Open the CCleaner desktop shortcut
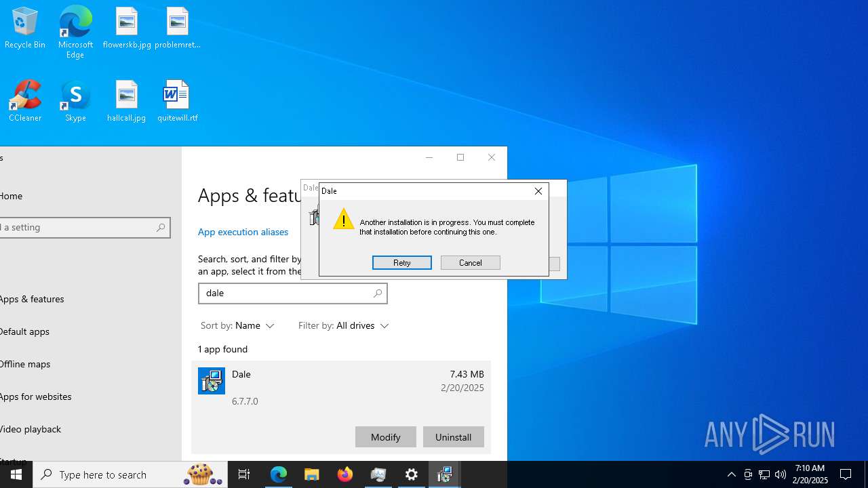Screen dimensions: 868x488 pyautogui.click(x=25, y=101)
